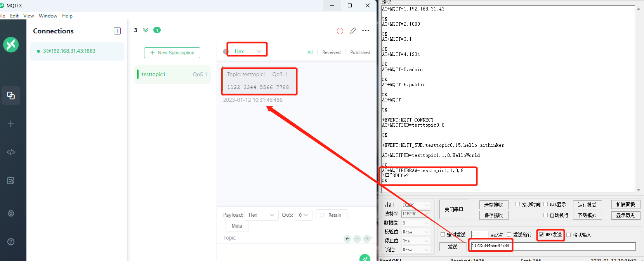Enable the 自动换行 checkbox

[545, 215]
